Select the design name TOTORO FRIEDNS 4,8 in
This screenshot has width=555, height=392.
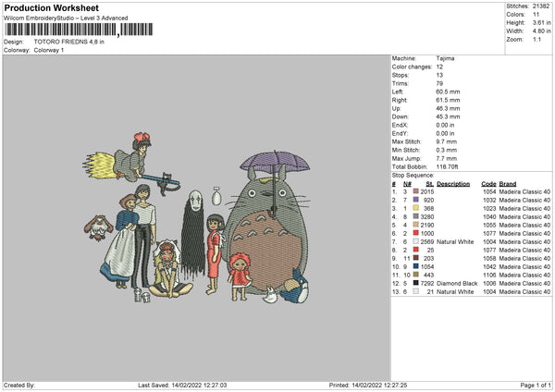click(x=69, y=42)
